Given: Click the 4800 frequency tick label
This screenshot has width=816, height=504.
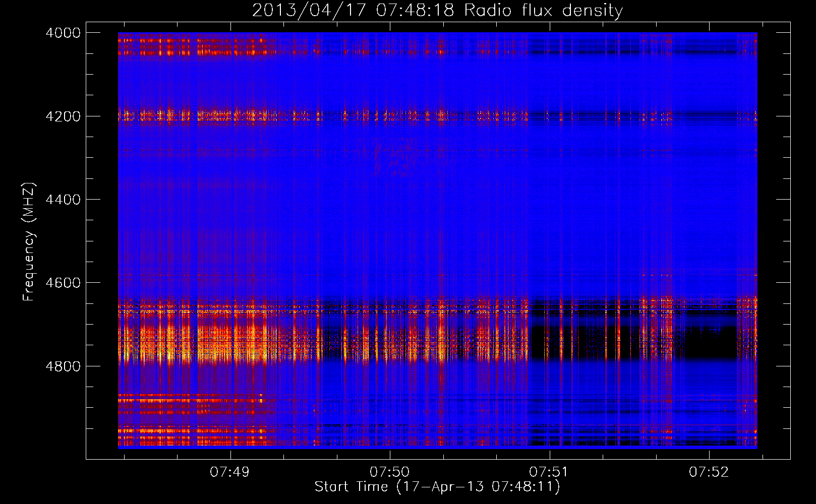Looking at the screenshot, I should click(63, 366).
